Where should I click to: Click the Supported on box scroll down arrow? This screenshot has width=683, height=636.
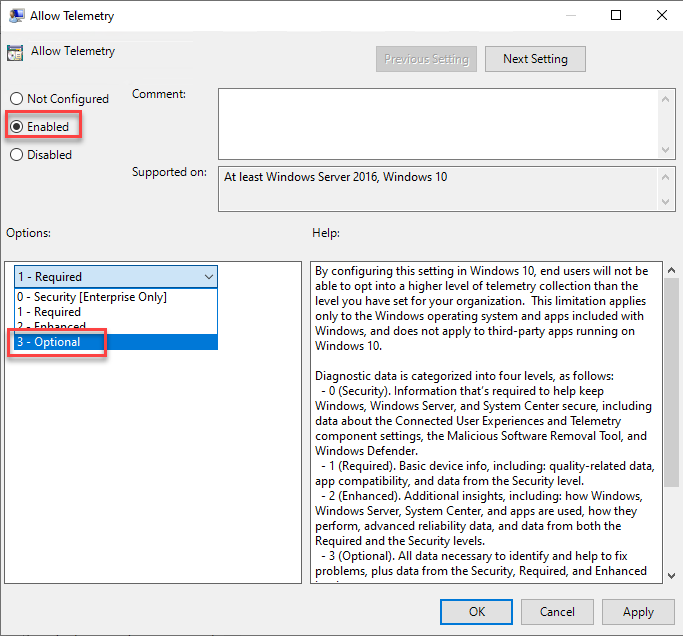665,202
